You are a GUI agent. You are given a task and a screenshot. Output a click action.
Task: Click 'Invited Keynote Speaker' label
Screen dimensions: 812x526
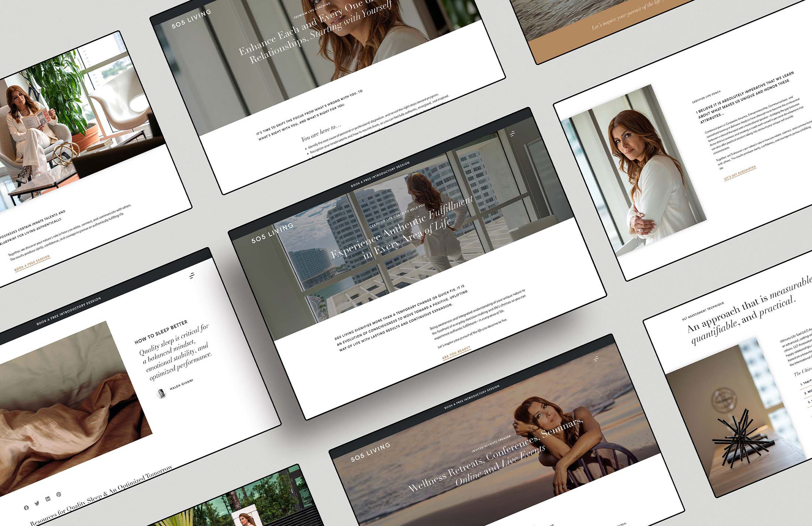(491, 444)
